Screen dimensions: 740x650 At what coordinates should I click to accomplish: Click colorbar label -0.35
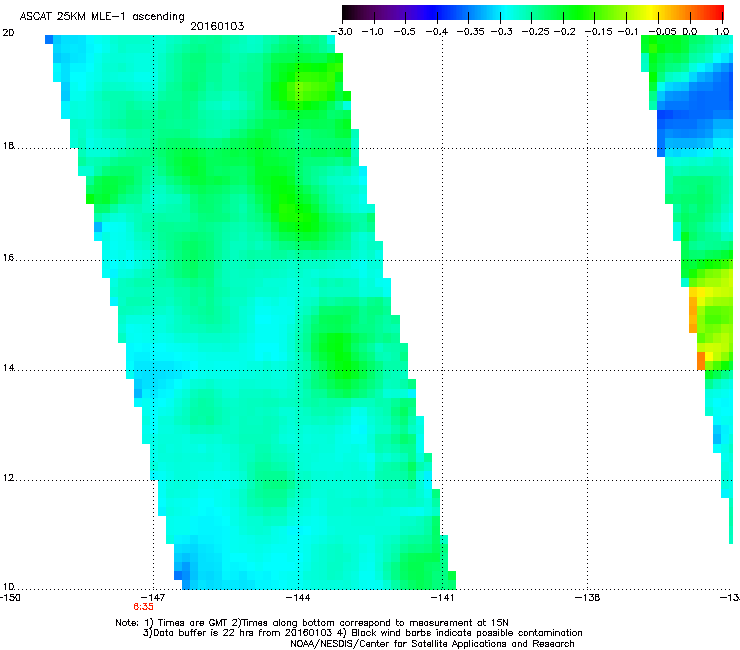471,32
